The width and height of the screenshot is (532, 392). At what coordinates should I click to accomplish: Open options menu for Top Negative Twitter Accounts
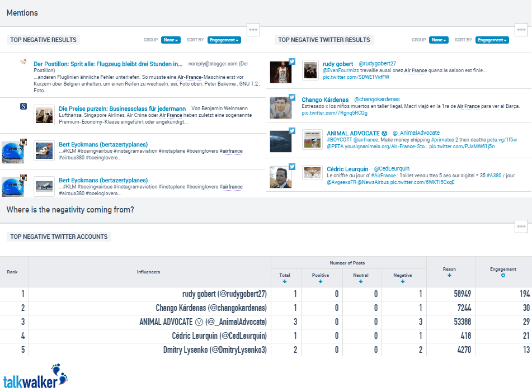(x=521, y=226)
